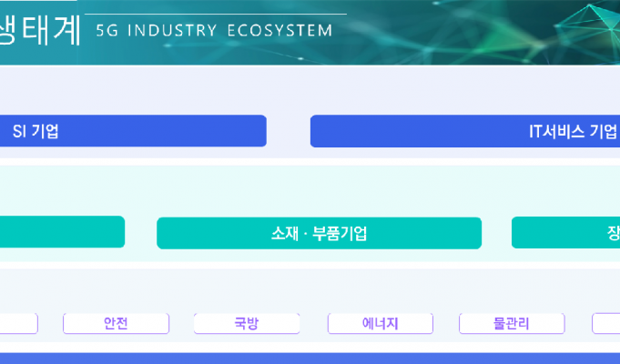Pick the 물관리 category box
The width and height of the screenshot is (620, 364).
point(512,323)
